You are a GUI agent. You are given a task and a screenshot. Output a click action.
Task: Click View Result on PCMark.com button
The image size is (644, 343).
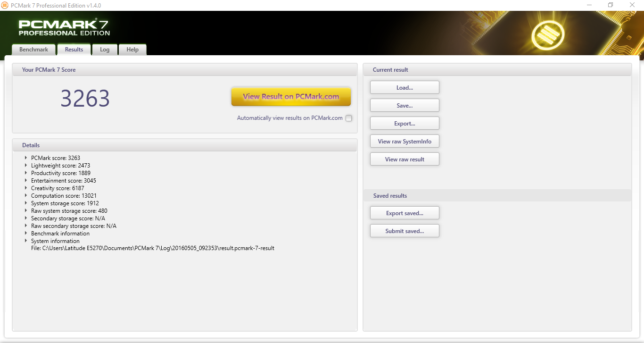(291, 96)
